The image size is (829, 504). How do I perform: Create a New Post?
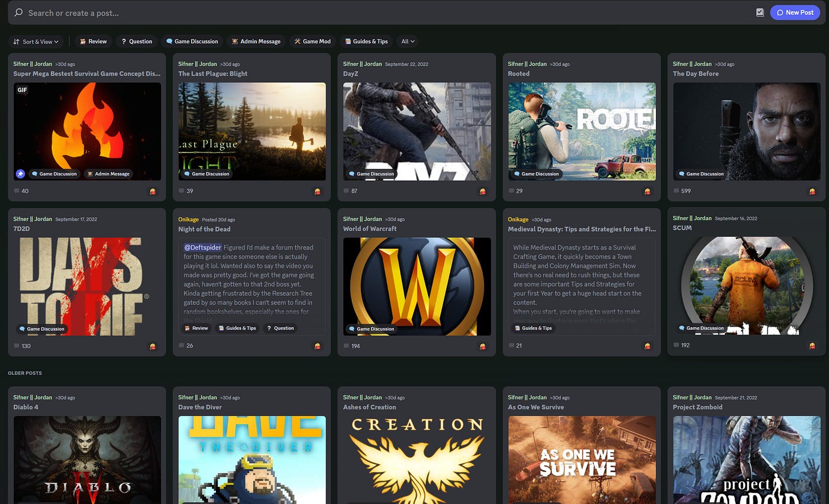tap(795, 13)
